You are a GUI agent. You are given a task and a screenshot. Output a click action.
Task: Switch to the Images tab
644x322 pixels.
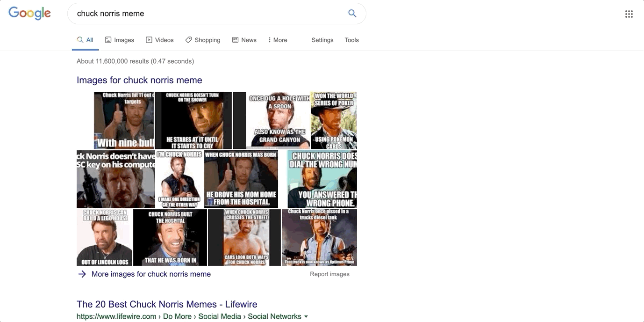click(120, 40)
